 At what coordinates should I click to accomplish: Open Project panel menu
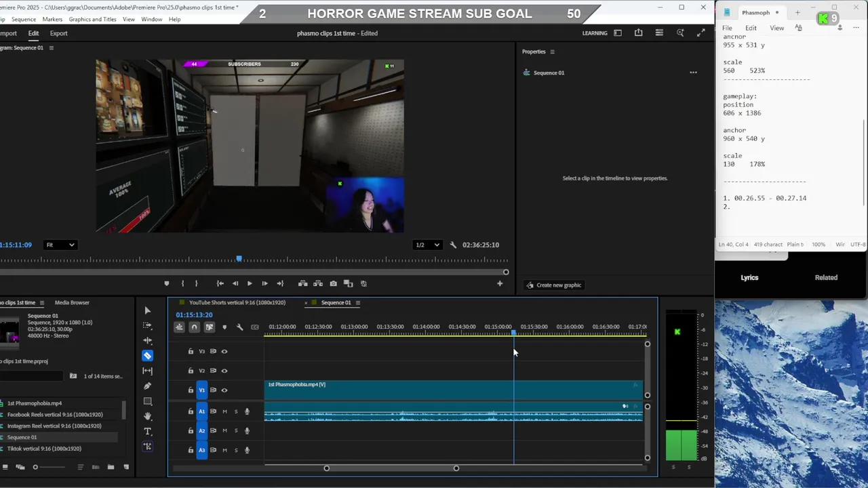(x=41, y=302)
